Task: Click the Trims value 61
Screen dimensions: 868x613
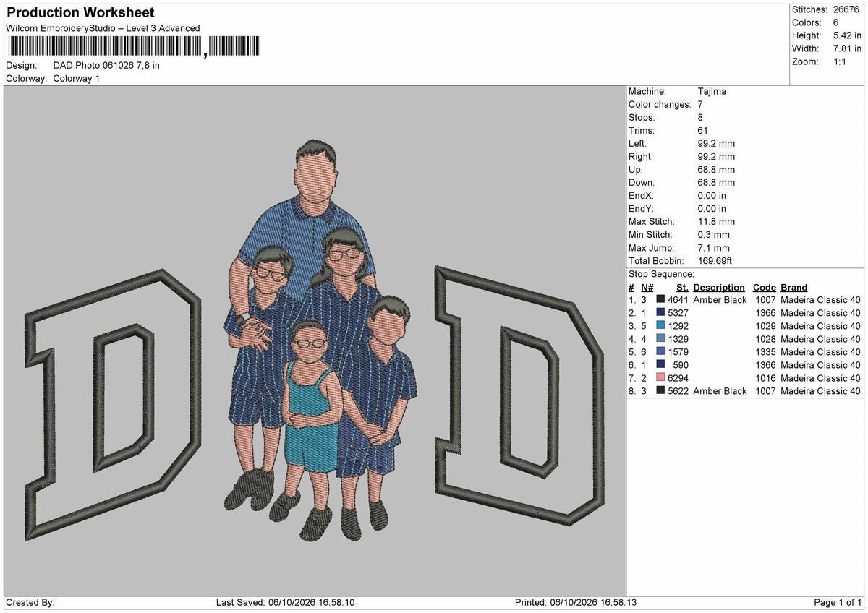Action: click(703, 130)
